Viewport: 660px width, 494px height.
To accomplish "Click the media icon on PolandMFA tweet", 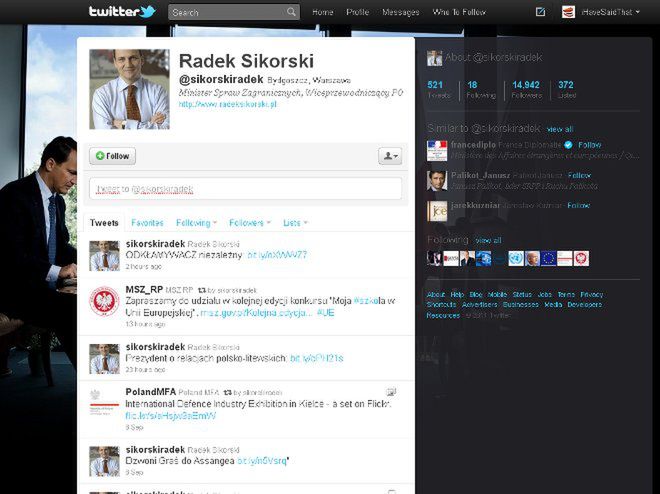I will [391, 392].
